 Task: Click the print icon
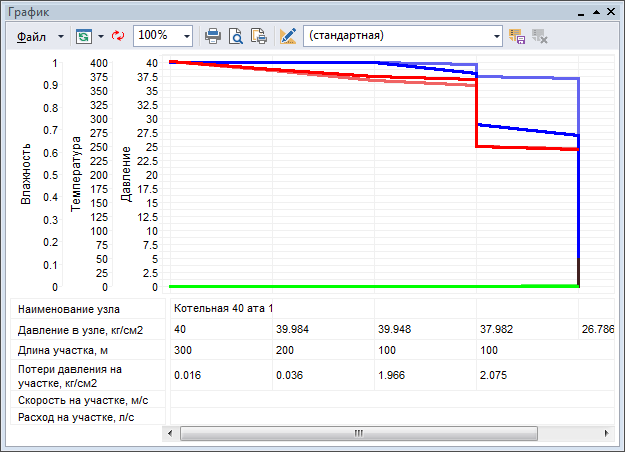tap(213, 35)
